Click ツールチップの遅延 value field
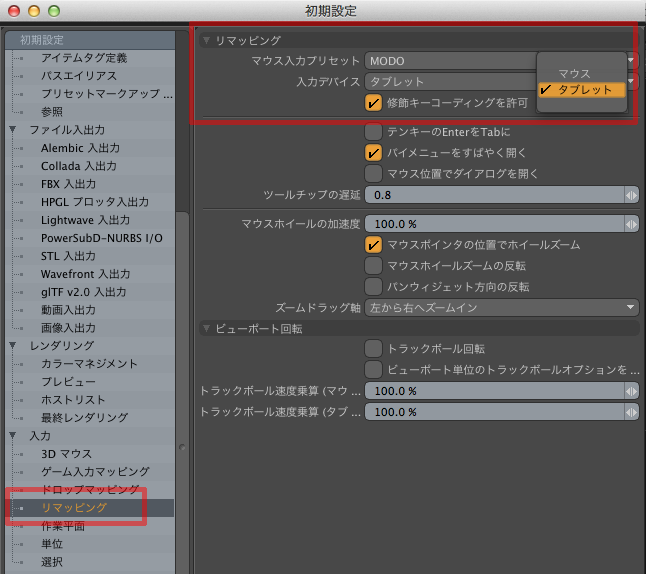Image resolution: width=646 pixels, height=574 pixels. [x=494, y=195]
